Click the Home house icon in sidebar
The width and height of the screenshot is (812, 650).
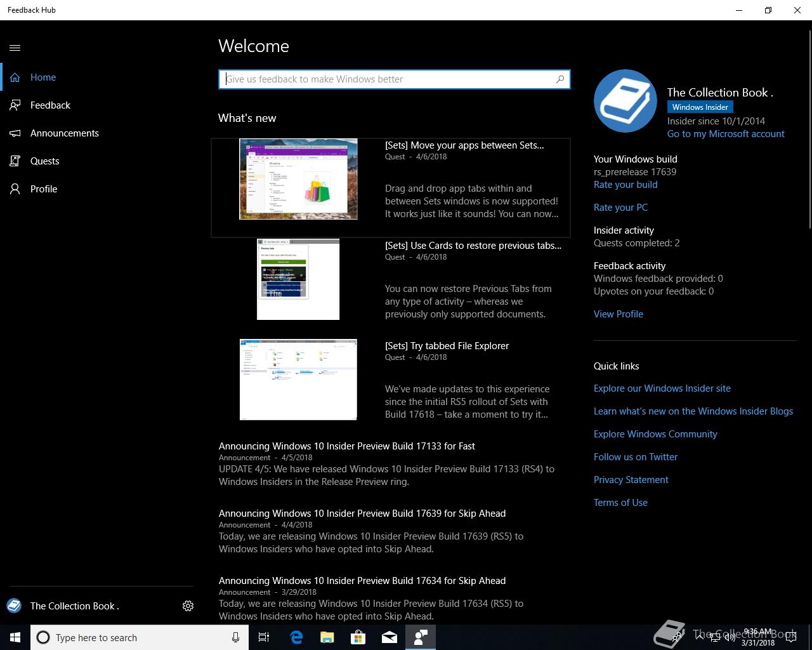point(15,77)
